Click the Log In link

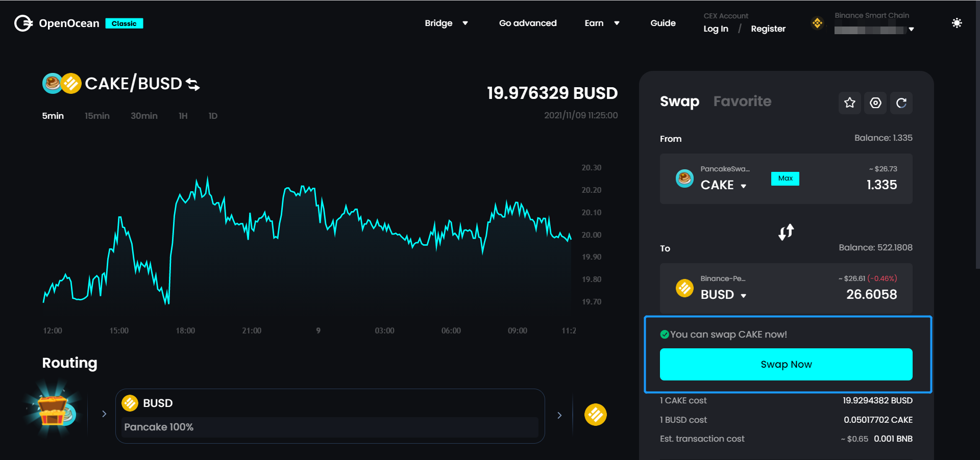click(716, 29)
